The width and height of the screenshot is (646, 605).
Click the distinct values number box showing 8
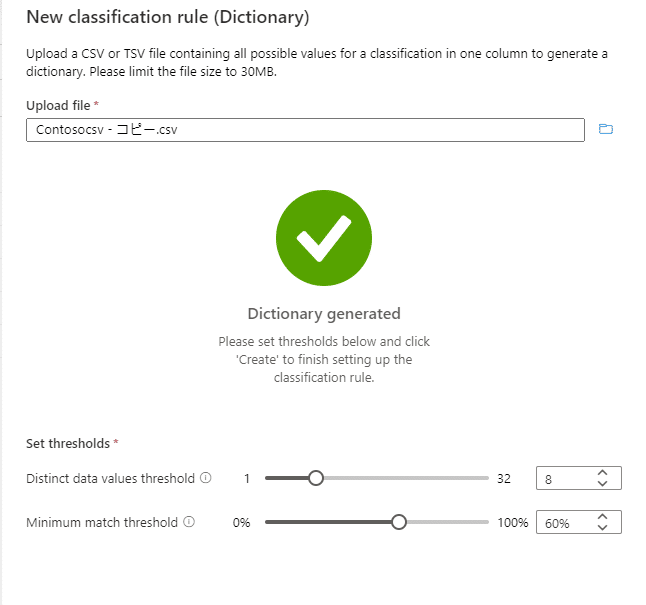565,479
